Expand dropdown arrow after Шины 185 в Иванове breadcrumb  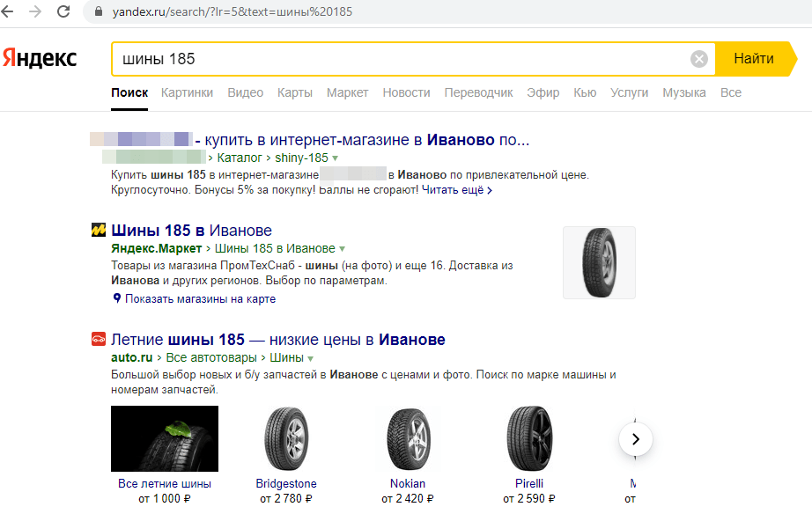click(342, 249)
